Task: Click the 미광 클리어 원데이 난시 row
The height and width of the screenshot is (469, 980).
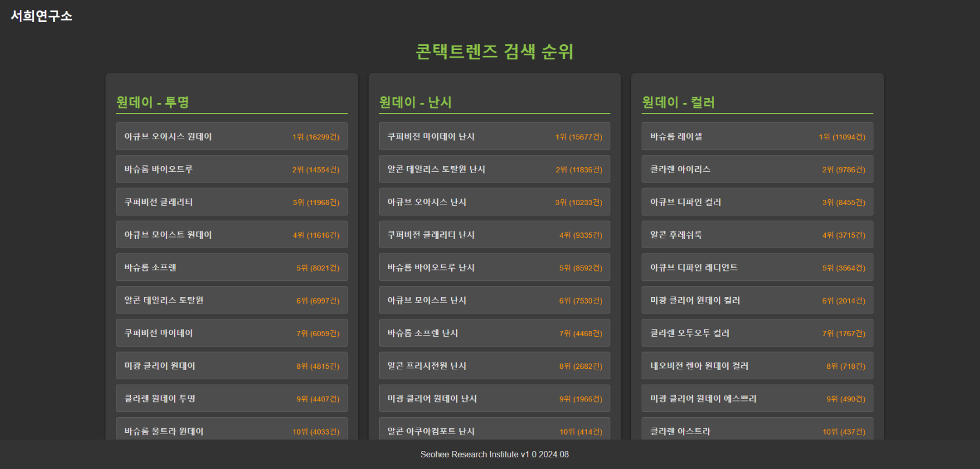Action: coord(494,398)
